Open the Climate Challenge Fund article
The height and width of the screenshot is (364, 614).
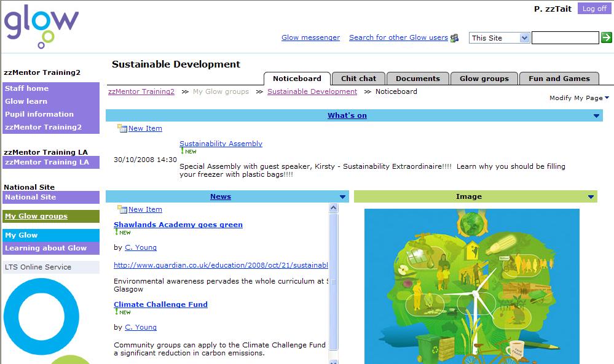click(160, 304)
